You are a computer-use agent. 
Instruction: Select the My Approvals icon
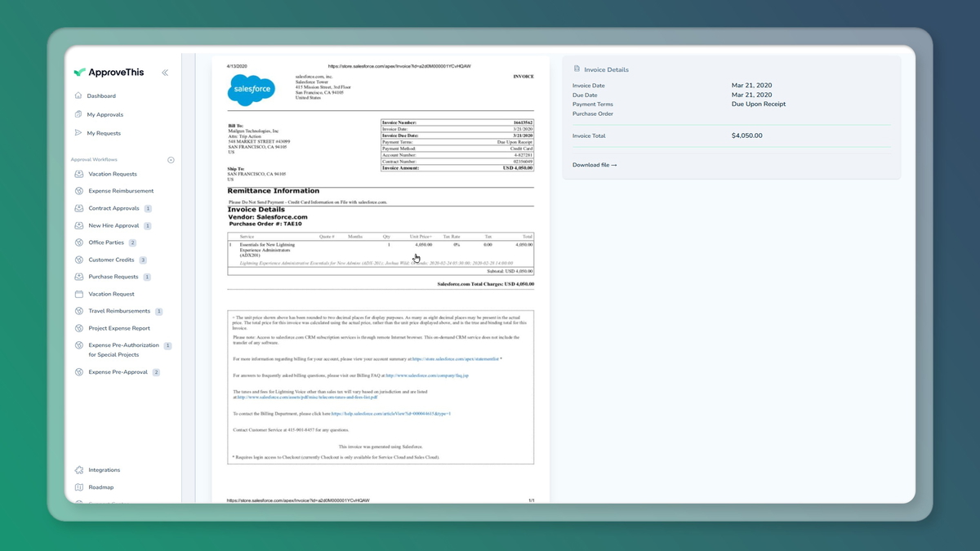tap(78, 114)
